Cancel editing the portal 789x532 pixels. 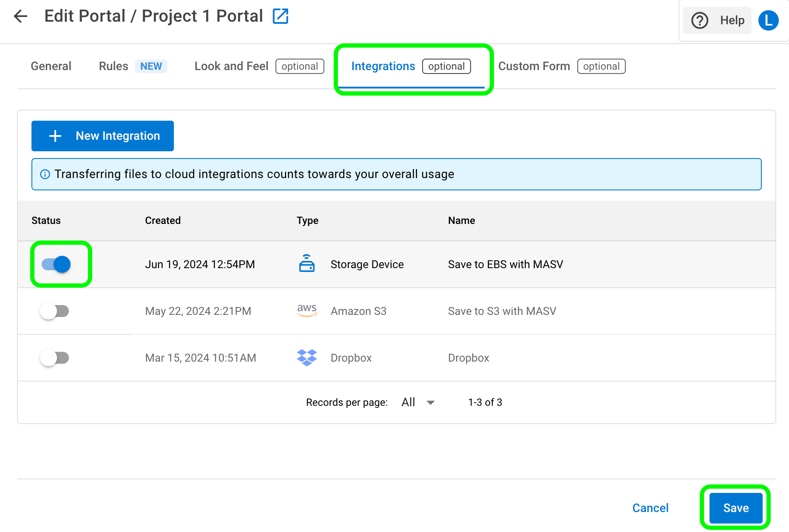point(650,508)
